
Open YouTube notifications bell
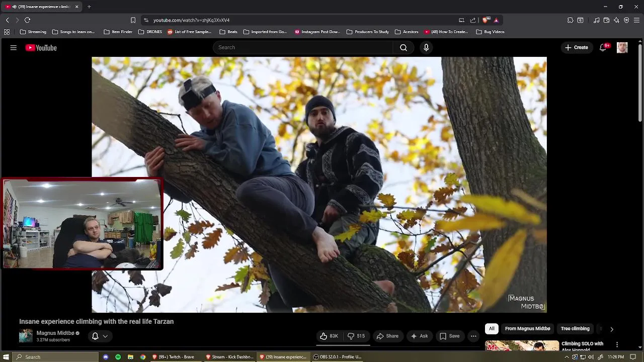[603, 47]
